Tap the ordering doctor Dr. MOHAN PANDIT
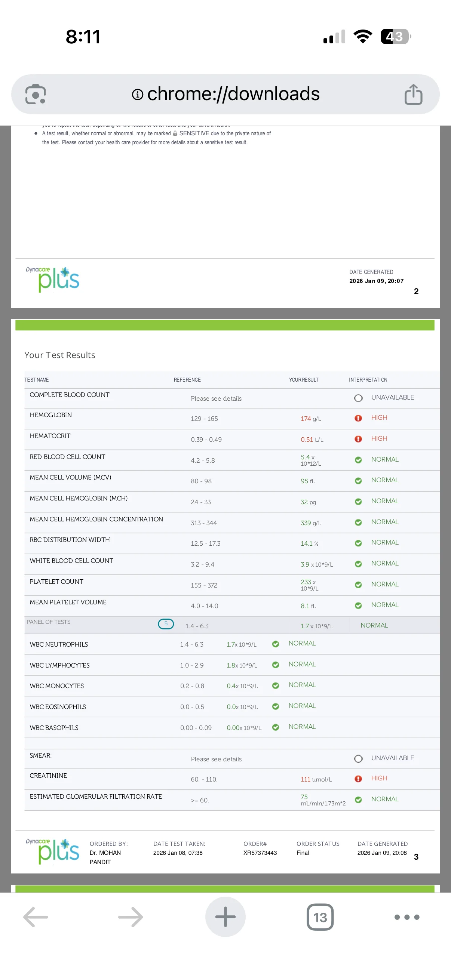 (x=105, y=857)
